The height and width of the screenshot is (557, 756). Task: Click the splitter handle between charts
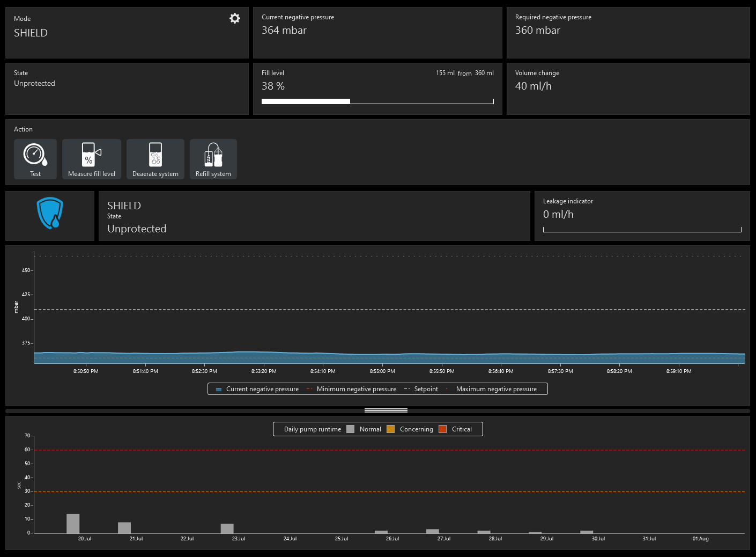click(386, 411)
